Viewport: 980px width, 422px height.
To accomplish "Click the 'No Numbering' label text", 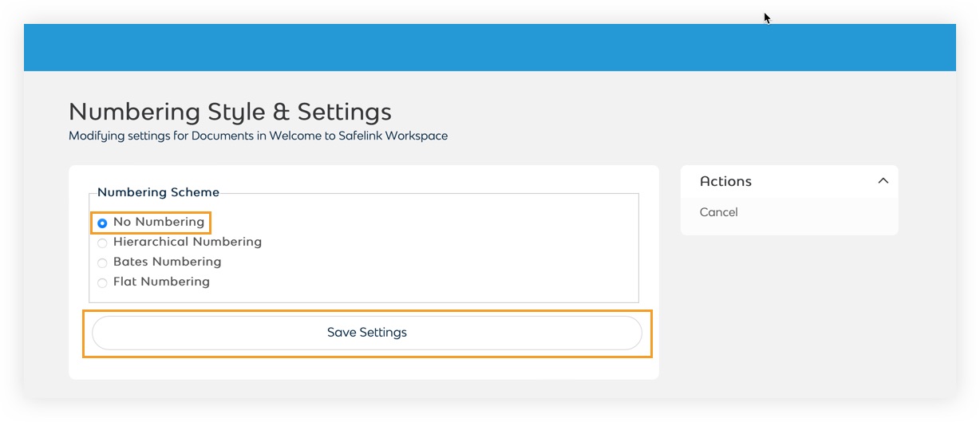I will (x=159, y=222).
